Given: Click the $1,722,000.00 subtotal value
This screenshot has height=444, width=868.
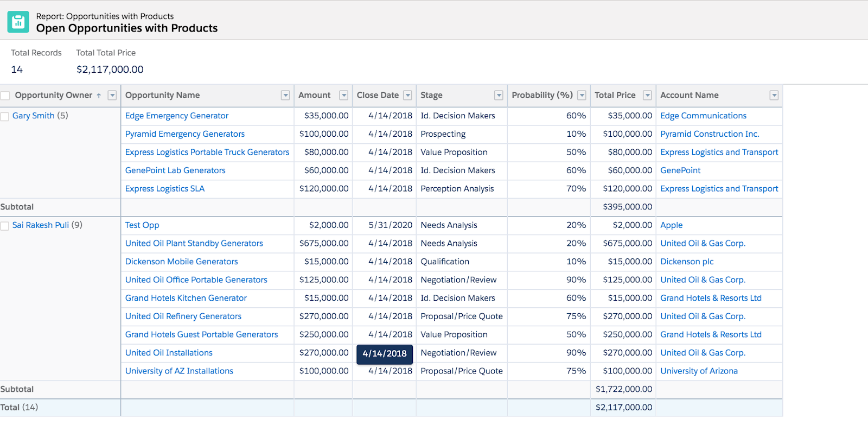Looking at the screenshot, I should click(624, 389).
